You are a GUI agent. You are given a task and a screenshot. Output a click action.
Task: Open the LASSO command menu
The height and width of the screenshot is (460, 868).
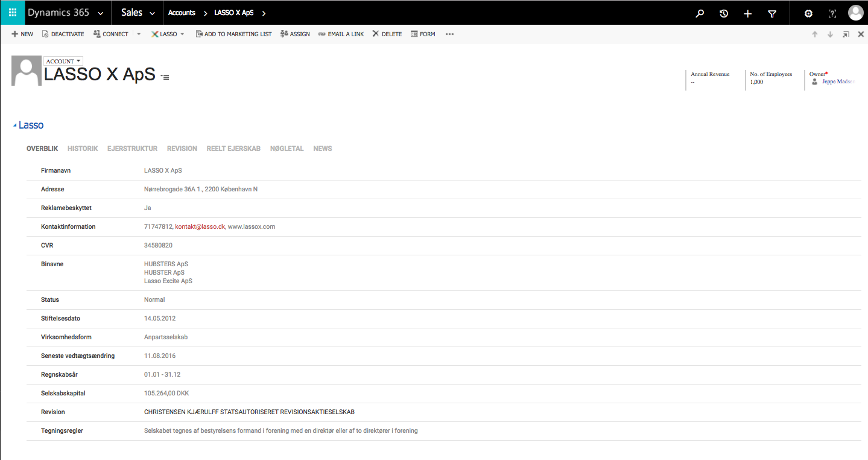click(x=168, y=34)
